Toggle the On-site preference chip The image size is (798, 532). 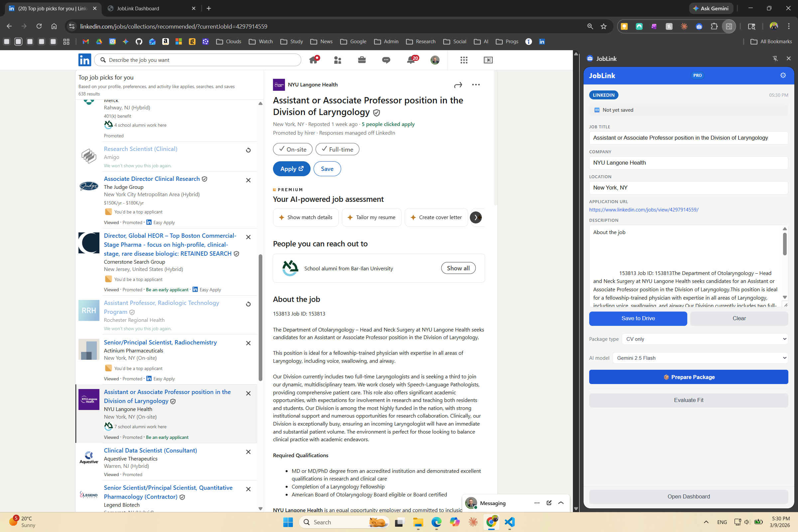293,149
